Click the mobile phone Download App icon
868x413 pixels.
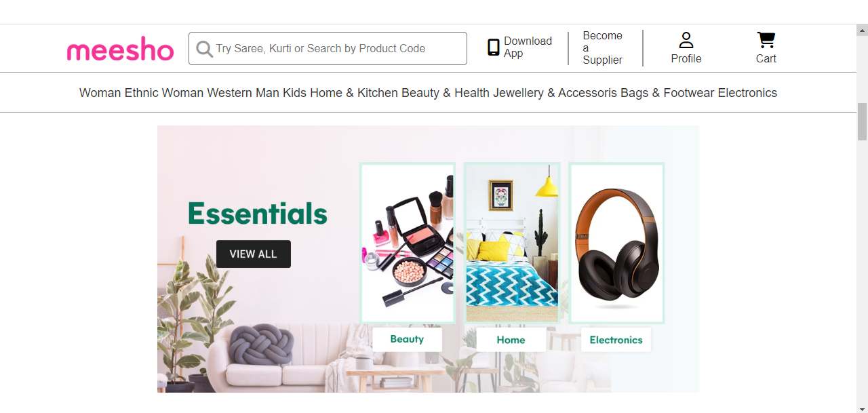pyautogui.click(x=494, y=47)
